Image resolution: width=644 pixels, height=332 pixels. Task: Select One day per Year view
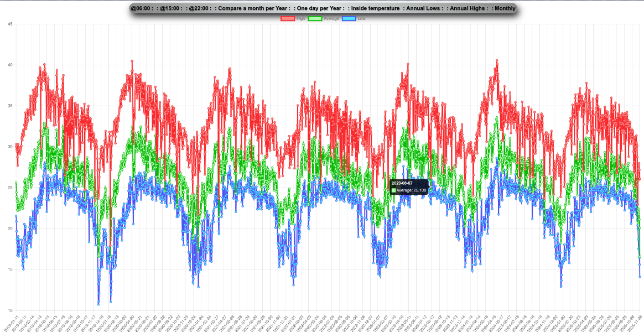[x=320, y=8]
